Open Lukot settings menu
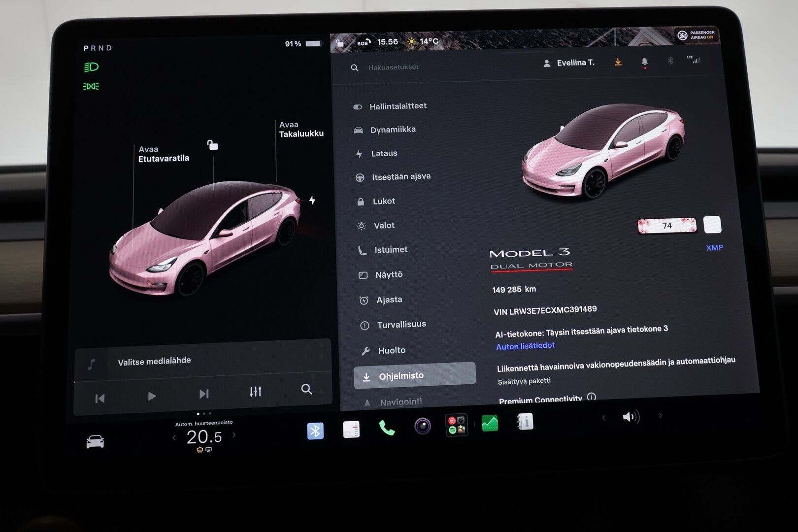The width and height of the screenshot is (798, 532). point(376,201)
